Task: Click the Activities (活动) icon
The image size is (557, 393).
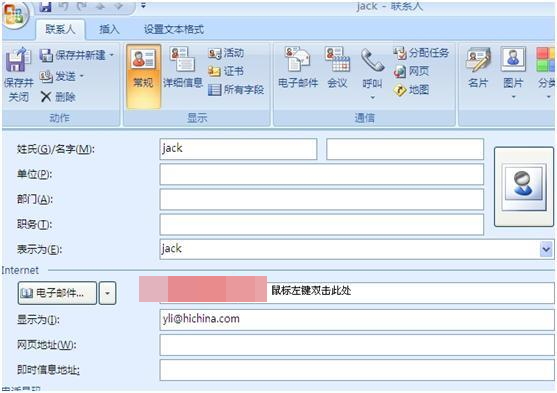Action: (215, 53)
